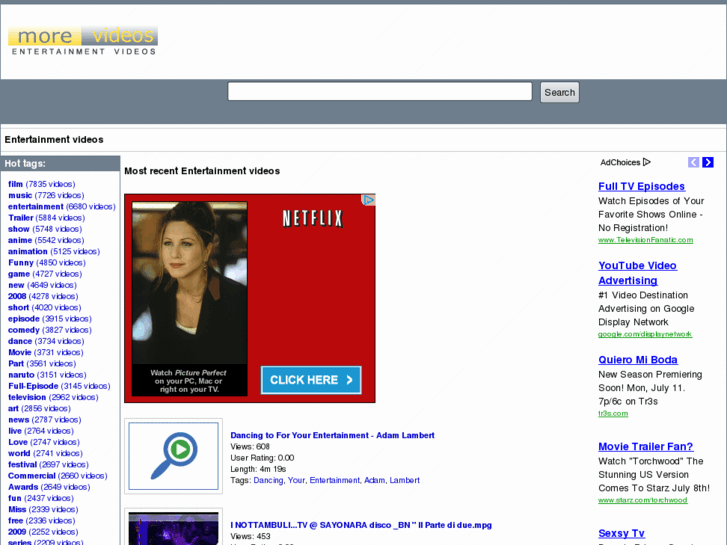This screenshot has width=727, height=545.
Task: Open the Movie Trailer Fan? ad link
Action: (645, 447)
